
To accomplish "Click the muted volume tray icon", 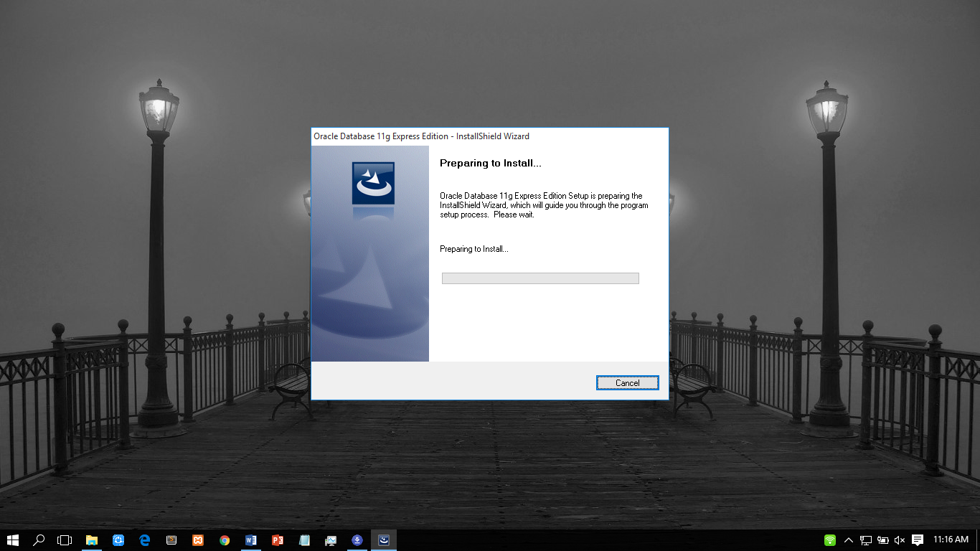I will [x=900, y=540].
